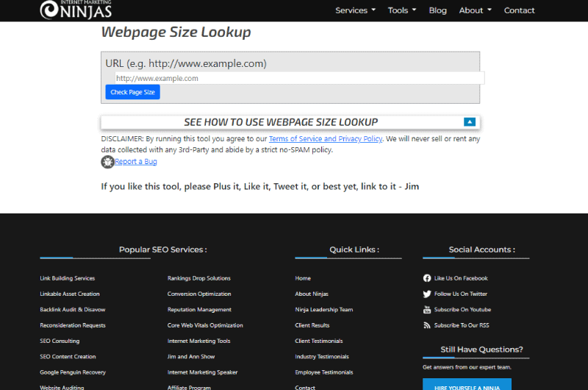Viewport: 588px width, 390px height.
Task: Open the Contact page in top navigation
Action: (x=519, y=10)
